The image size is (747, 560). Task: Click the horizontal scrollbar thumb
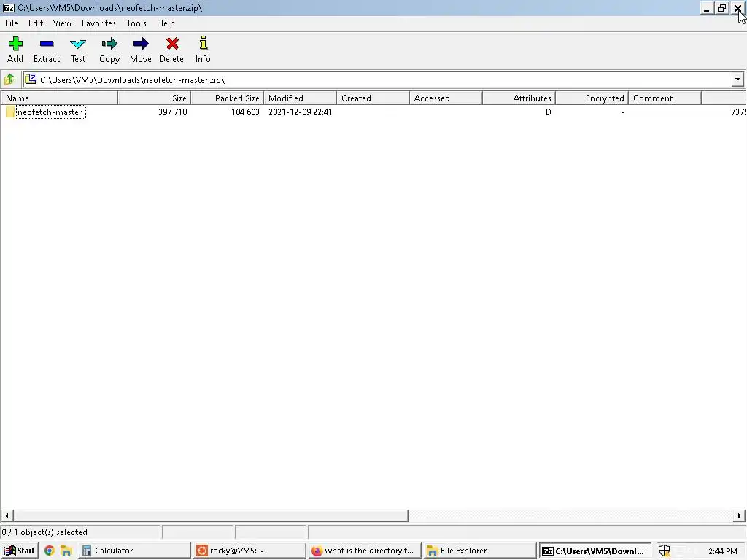[211, 516]
